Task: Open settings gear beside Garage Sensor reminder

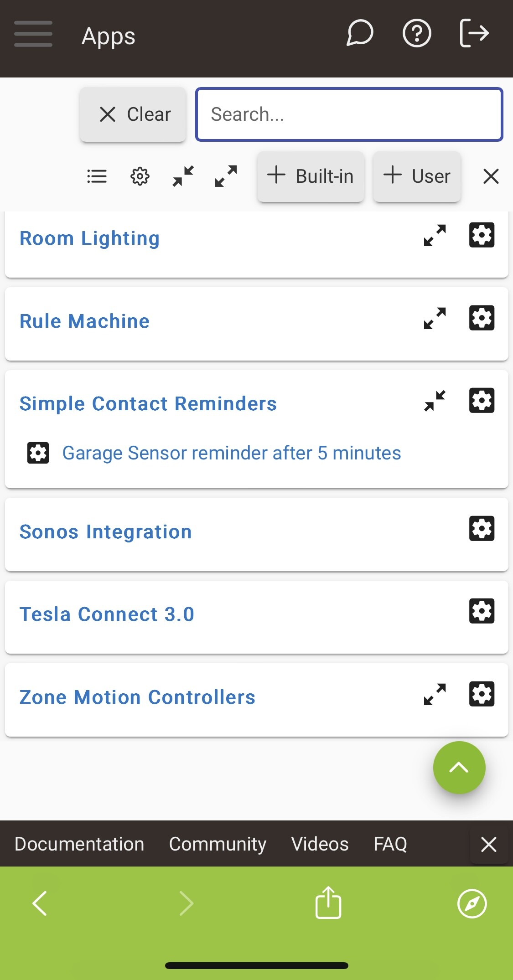Action: tap(38, 453)
